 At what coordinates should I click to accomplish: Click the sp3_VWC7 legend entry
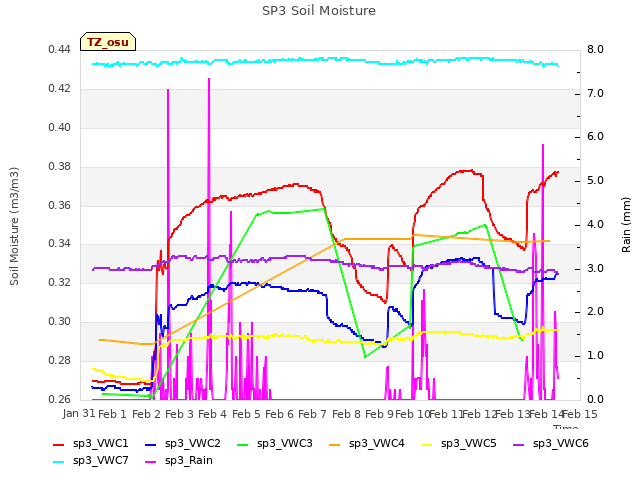(91, 461)
